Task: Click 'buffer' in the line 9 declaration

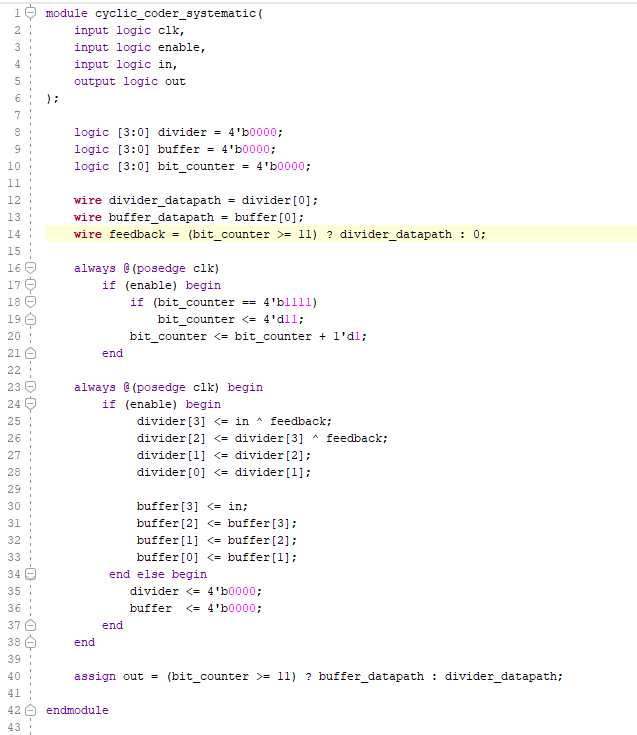Action: [179, 149]
